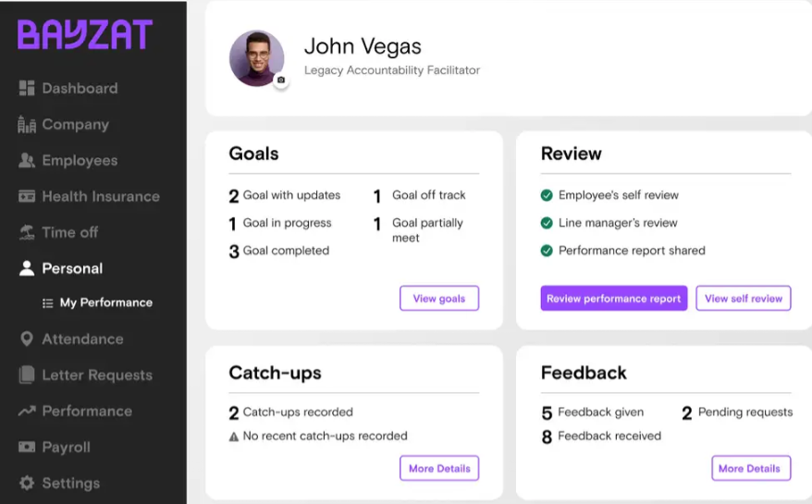Screen dimensions: 812x504
Task: Click John Vegas profile picture
Action: click(257, 58)
